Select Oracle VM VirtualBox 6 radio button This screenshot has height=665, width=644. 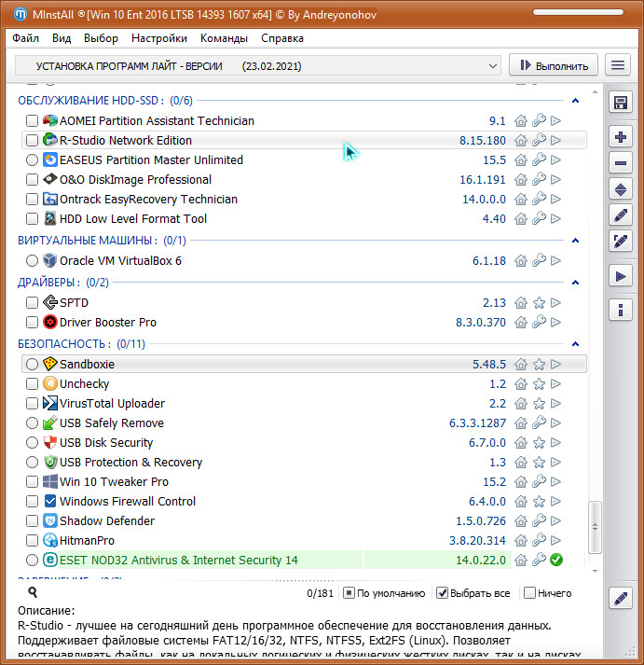click(x=32, y=260)
